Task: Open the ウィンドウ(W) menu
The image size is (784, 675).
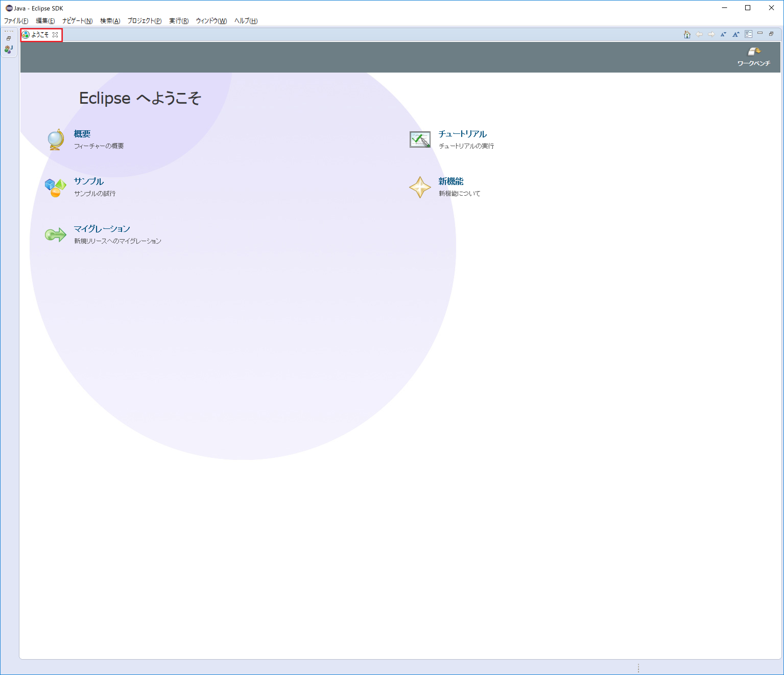Action: [211, 21]
